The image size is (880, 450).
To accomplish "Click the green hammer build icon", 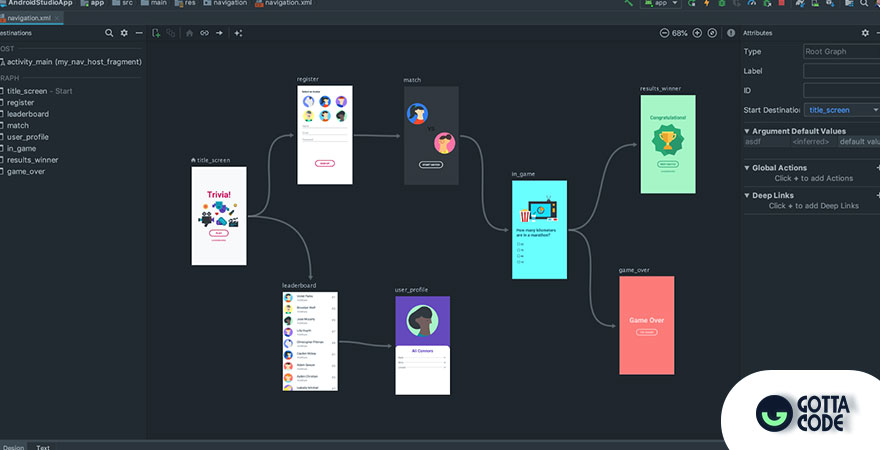I will [629, 3].
